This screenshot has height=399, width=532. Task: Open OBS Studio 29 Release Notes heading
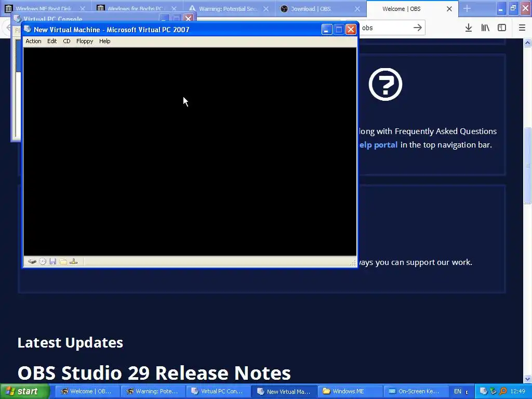click(154, 373)
